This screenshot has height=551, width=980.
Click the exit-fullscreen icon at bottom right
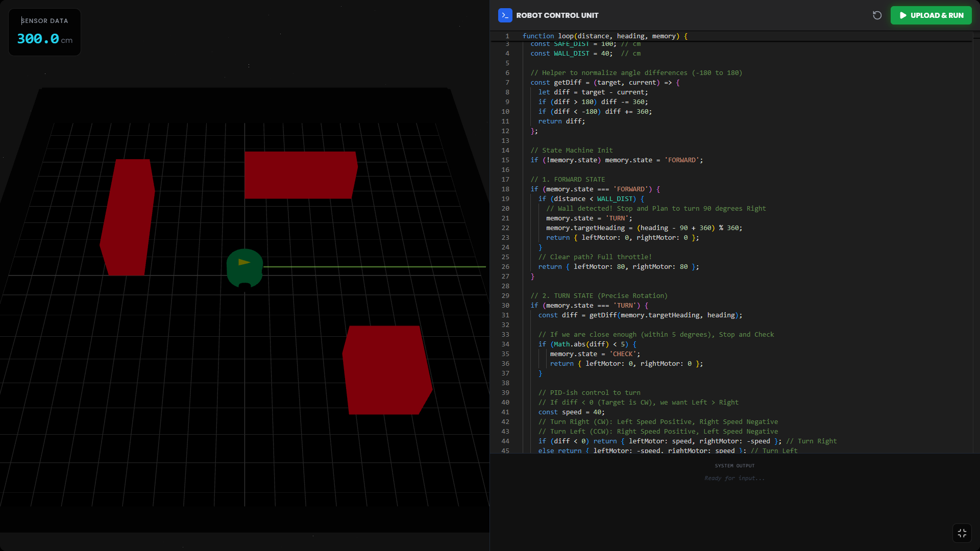tap(962, 533)
